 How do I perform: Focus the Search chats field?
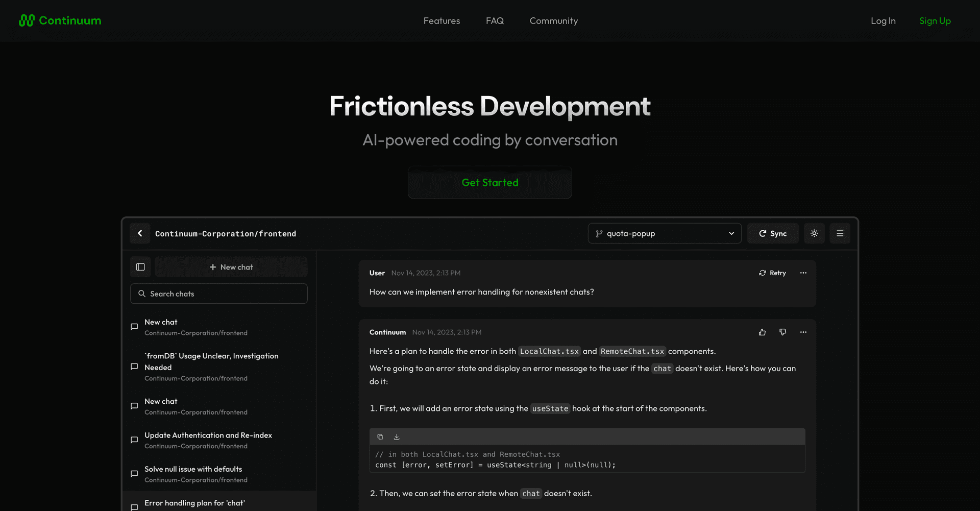219,294
